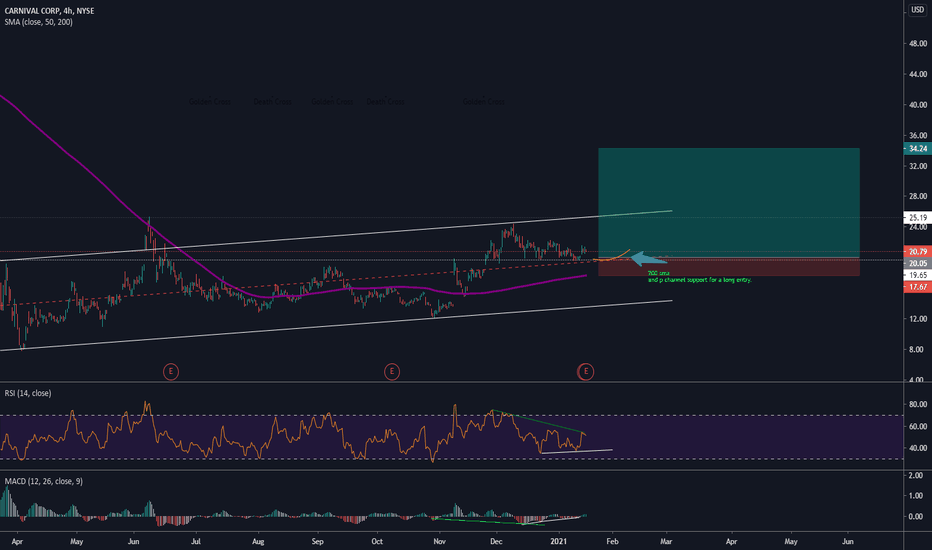This screenshot has width=932, height=550.
Task: Select the green RSI divergence trendline
Action: pyautogui.click(x=538, y=422)
